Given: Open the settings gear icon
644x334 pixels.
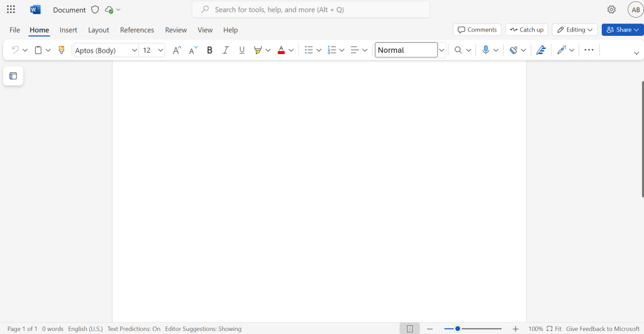Looking at the screenshot, I should [611, 9].
